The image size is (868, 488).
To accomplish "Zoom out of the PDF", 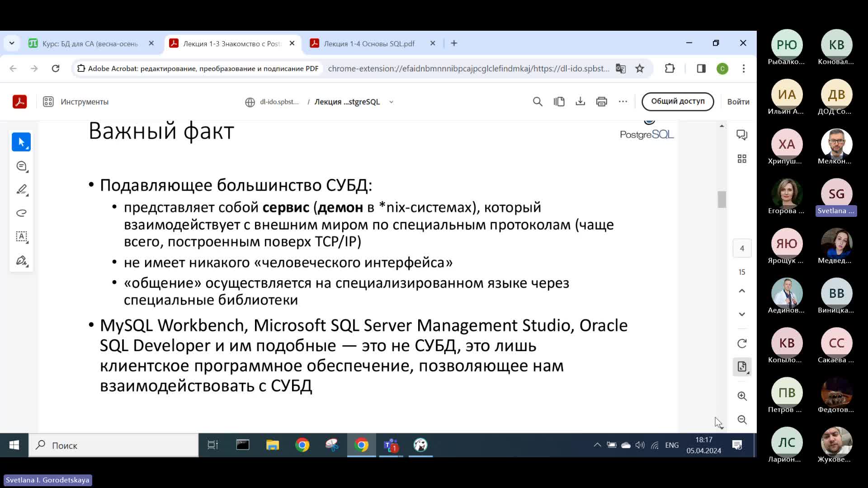I will click(x=742, y=420).
